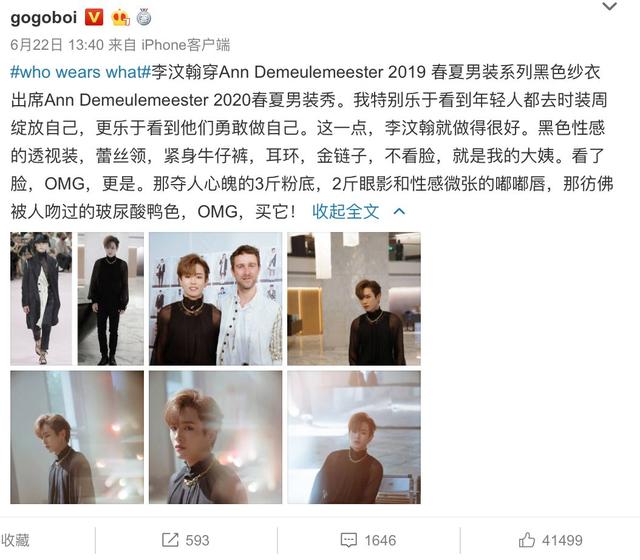Click the repost share icon
Image resolution: width=640 pixels, height=560 pixels.
170,540
